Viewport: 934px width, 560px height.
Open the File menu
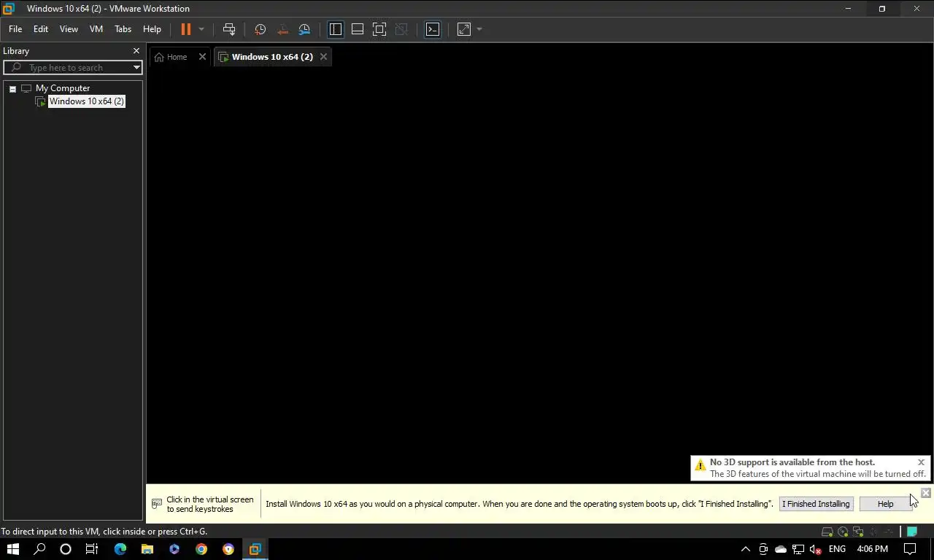click(15, 29)
